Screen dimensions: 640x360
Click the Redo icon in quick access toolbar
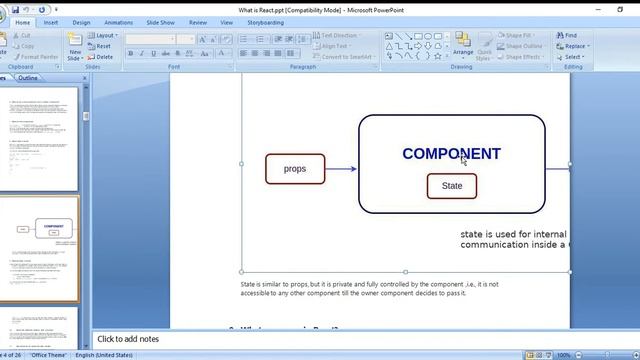click(42, 9)
